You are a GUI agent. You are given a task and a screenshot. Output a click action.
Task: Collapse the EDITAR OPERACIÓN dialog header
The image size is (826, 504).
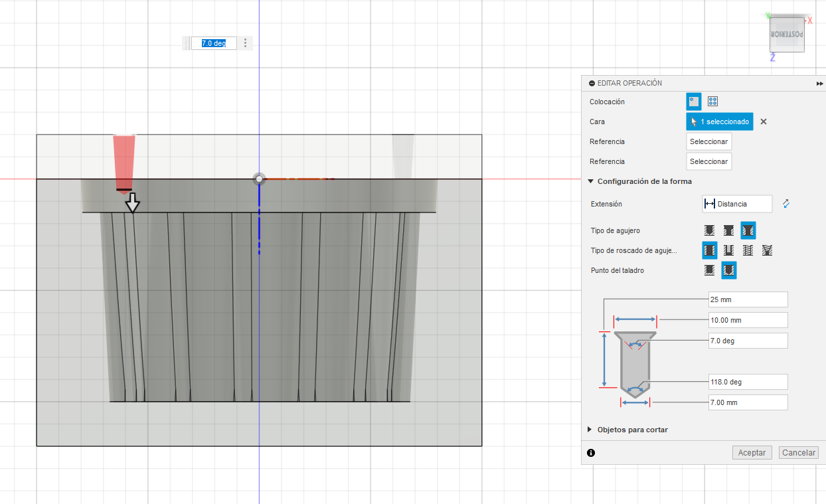(x=592, y=83)
